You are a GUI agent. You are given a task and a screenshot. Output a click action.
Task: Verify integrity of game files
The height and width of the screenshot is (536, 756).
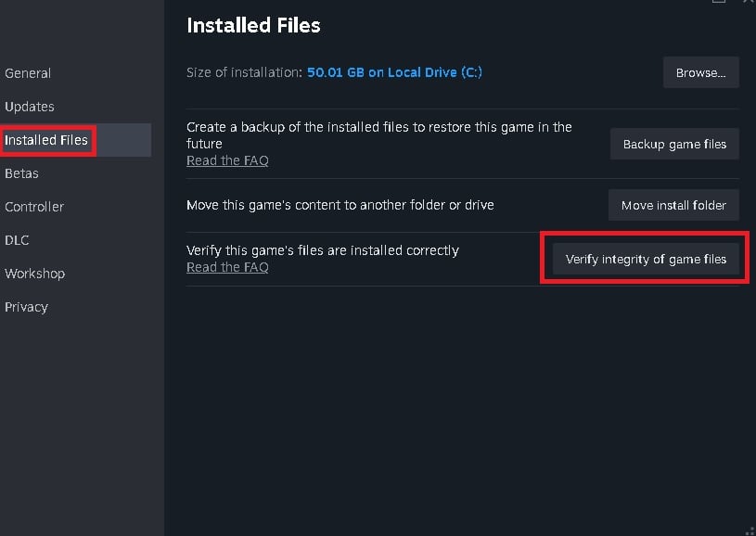(646, 259)
